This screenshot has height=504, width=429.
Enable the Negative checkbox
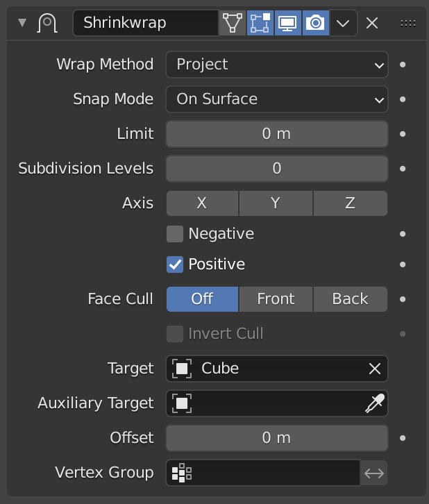[175, 234]
